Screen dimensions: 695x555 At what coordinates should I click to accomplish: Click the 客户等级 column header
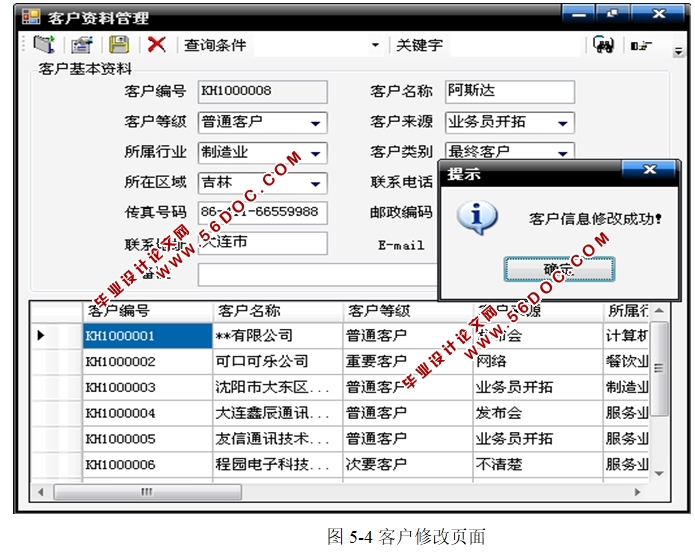405,311
